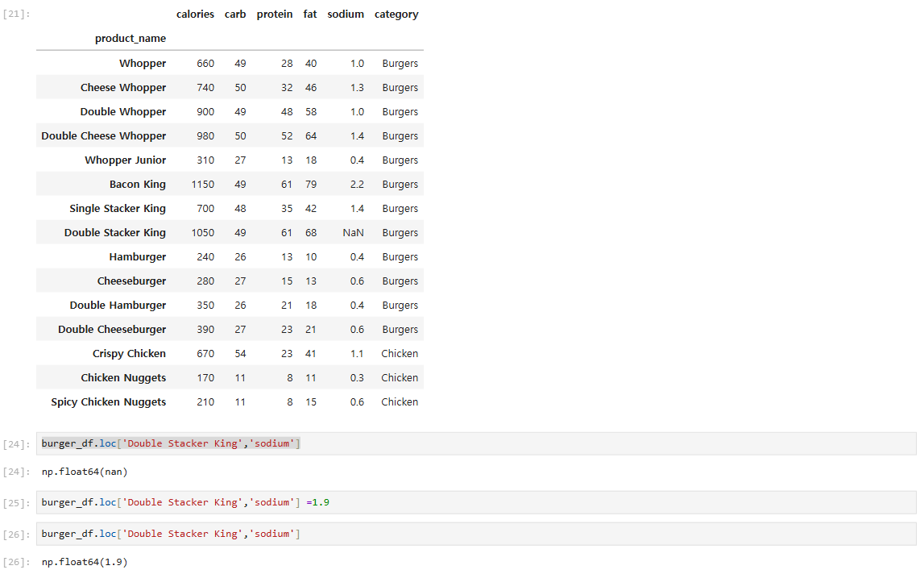Click the 740 calories value for Cheese Whopper
The height and width of the screenshot is (574, 924).
(205, 87)
